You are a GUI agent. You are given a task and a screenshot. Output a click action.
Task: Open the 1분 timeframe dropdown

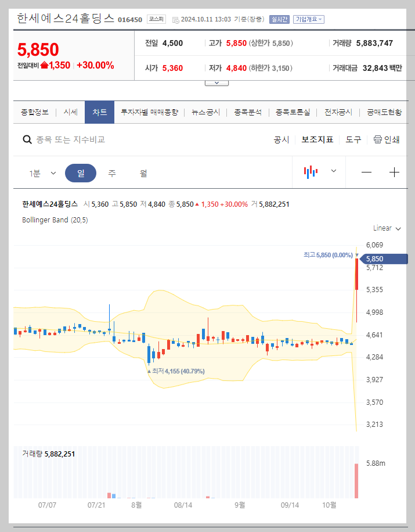click(42, 172)
